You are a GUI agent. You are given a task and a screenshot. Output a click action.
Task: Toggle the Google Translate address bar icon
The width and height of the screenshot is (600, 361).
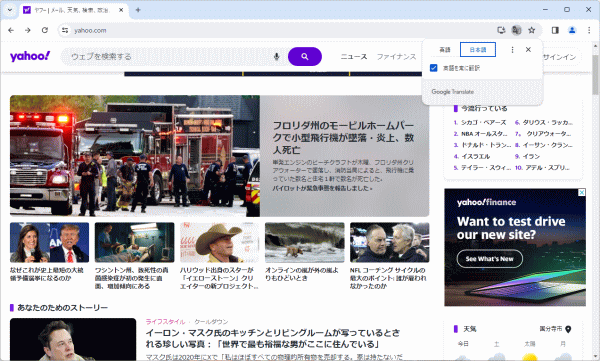click(516, 30)
